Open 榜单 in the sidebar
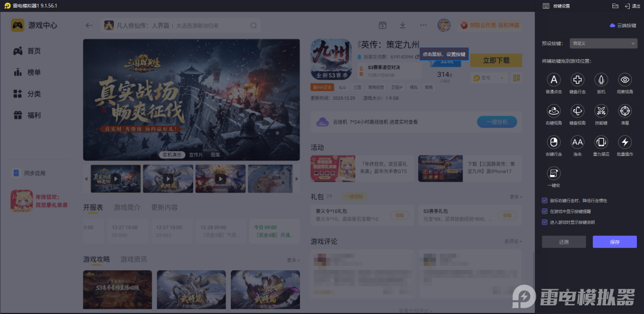 [x=27, y=73]
